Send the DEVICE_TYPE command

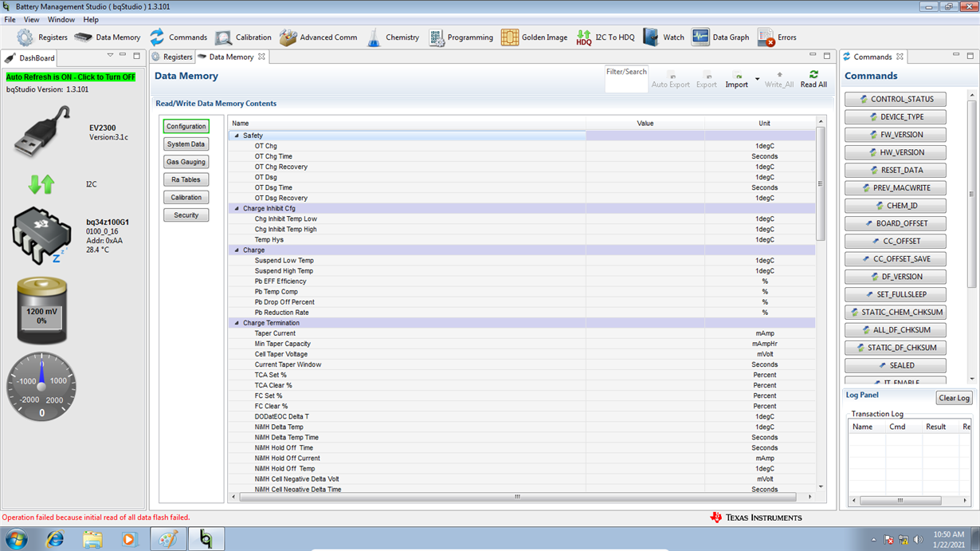click(x=896, y=117)
